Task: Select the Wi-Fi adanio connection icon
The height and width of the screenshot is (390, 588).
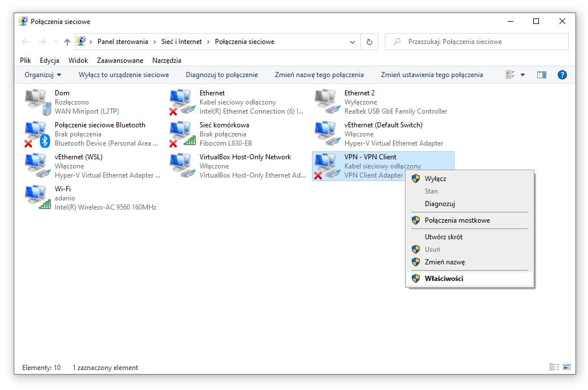Action: (38, 198)
